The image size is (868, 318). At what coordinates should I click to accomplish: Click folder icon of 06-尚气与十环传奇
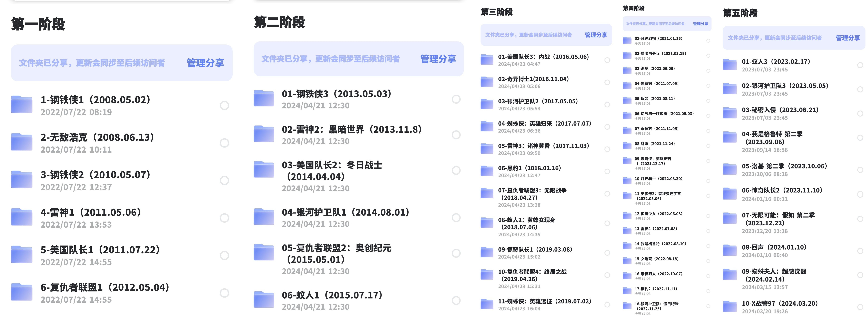point(627,116)
